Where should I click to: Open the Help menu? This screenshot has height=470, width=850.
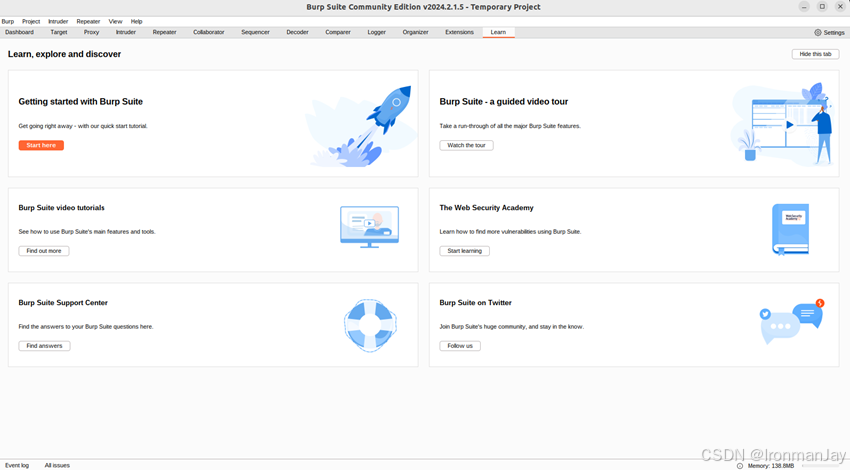tap(137, 22)
